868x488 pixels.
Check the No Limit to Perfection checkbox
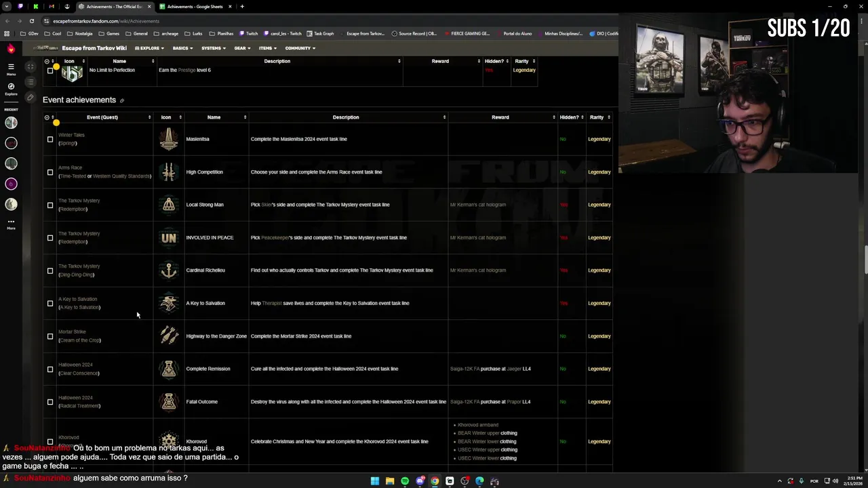pyautogui.click(x=50, y=70)
